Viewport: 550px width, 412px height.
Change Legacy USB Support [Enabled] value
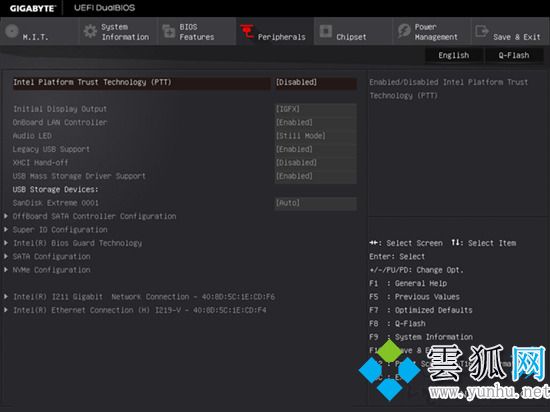(316, 149)
